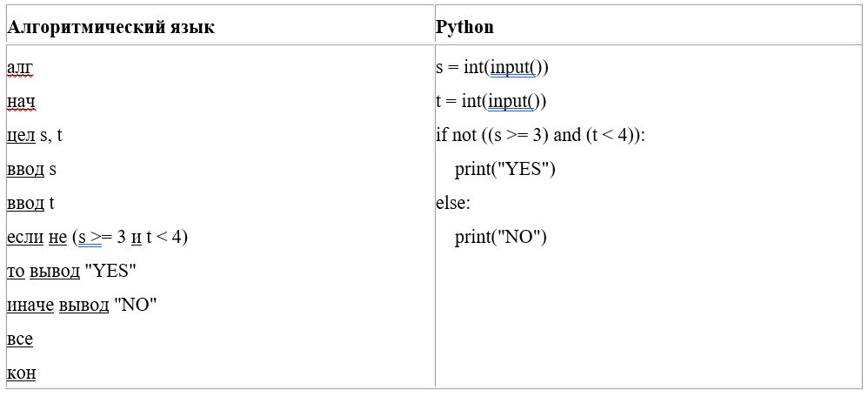This screenshot has width=868, height=397.
Task: Click the "ввод t" line
Action: coord(30,203)
